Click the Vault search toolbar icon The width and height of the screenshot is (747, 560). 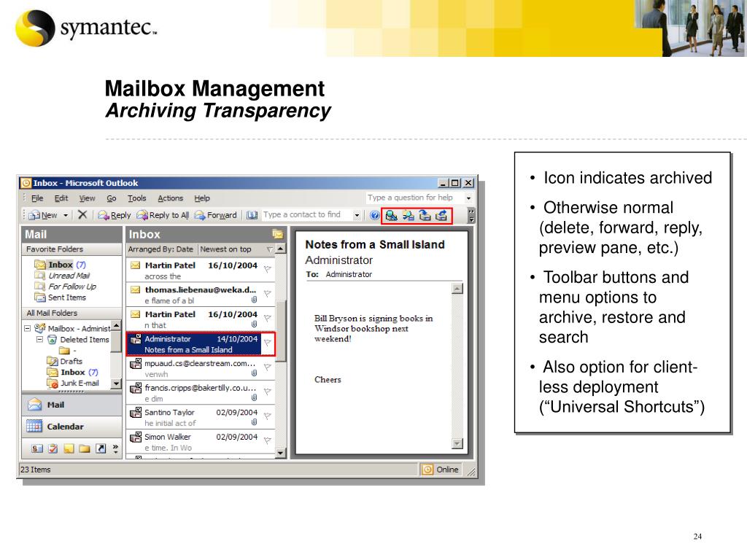pos(391,215)
